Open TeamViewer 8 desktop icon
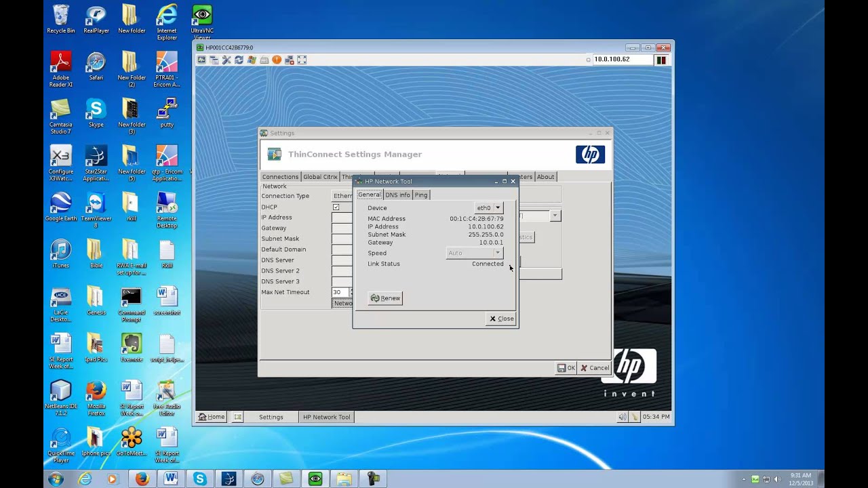This screenshot has height=488, width=868. click(96, 210)
